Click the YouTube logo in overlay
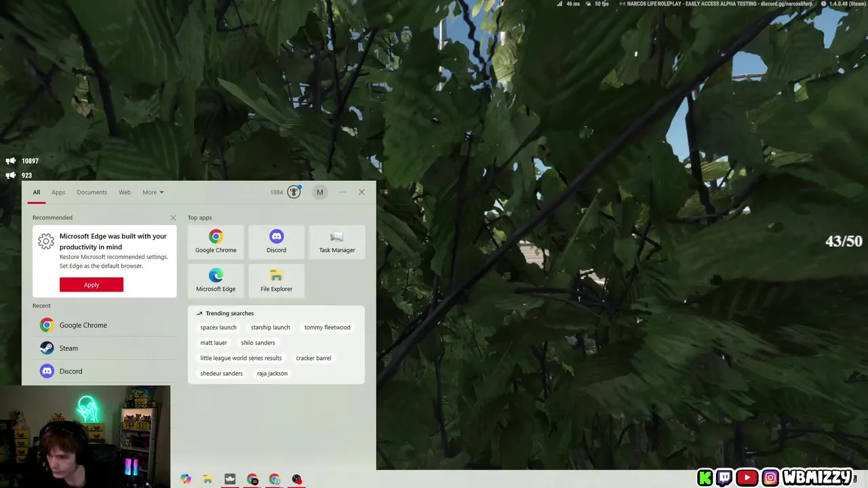 (x=747, y=478)
